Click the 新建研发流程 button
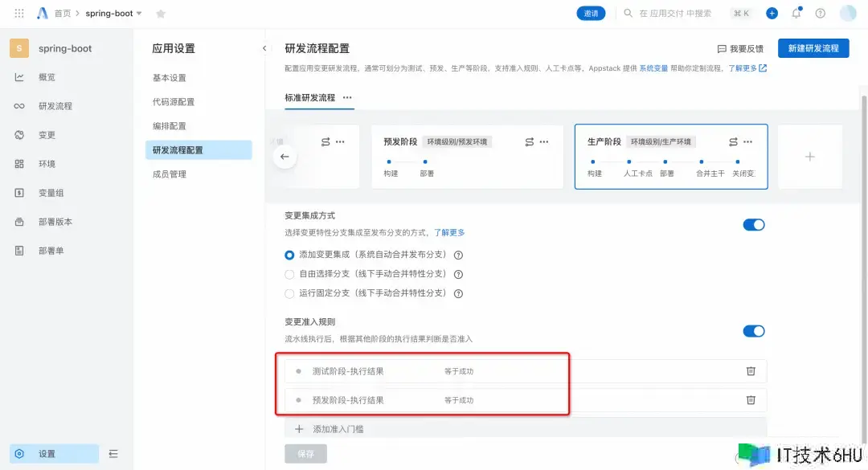This screenshot has height=470, width=868. coord(813,49)
